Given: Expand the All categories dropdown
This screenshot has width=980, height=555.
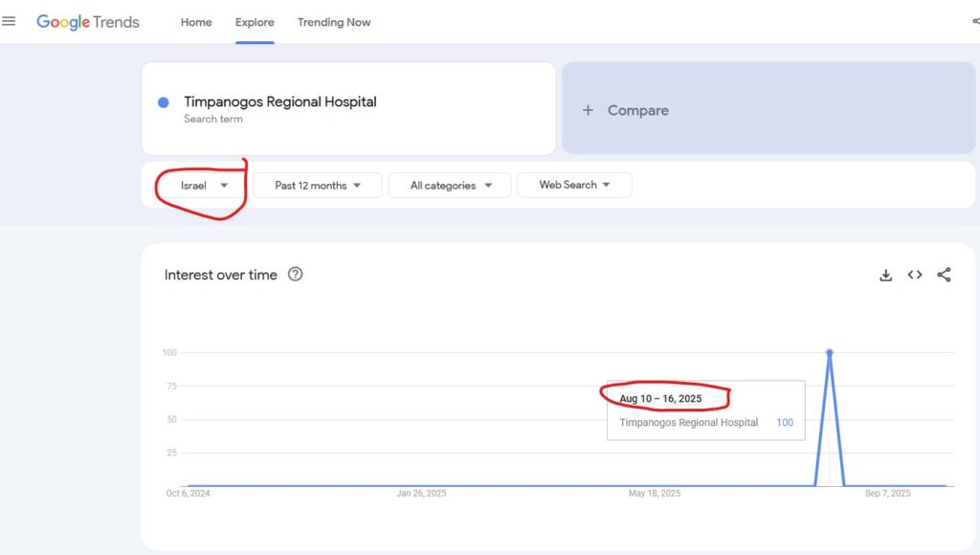Looking at the screenshot, I should (x=452, y=186).
